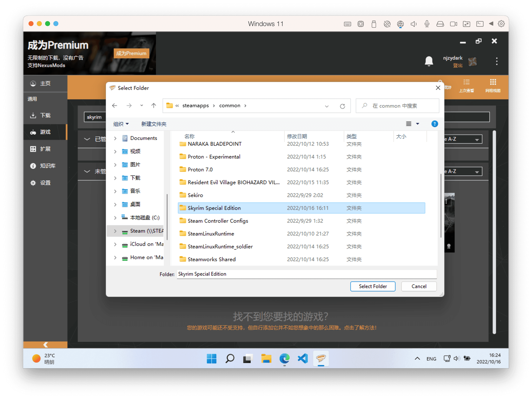The image size is (532, 399).
Task: Click the 登出 logout link
Action: point(458,65)
